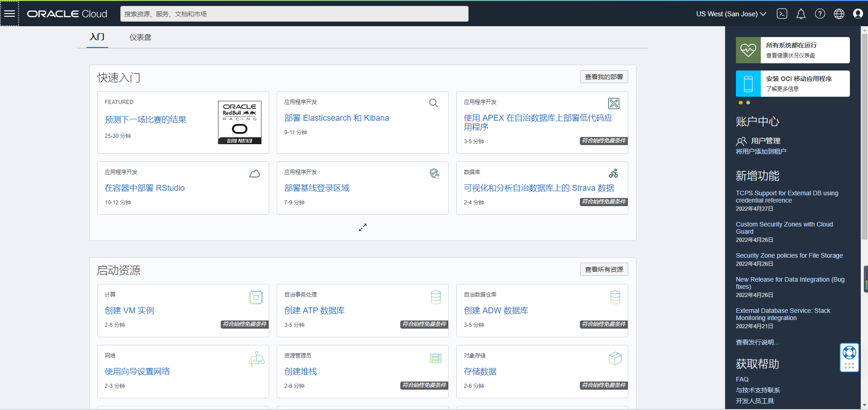The image size is (868, 410).
Task: Open the notifications bell
Action: point(801,14)
